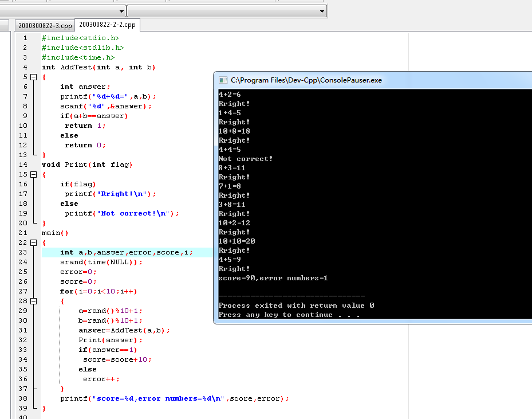Click the 'for(i=0;i<10;i++)' line
This screenshot has width=532, height=419.
click(98, 291)
